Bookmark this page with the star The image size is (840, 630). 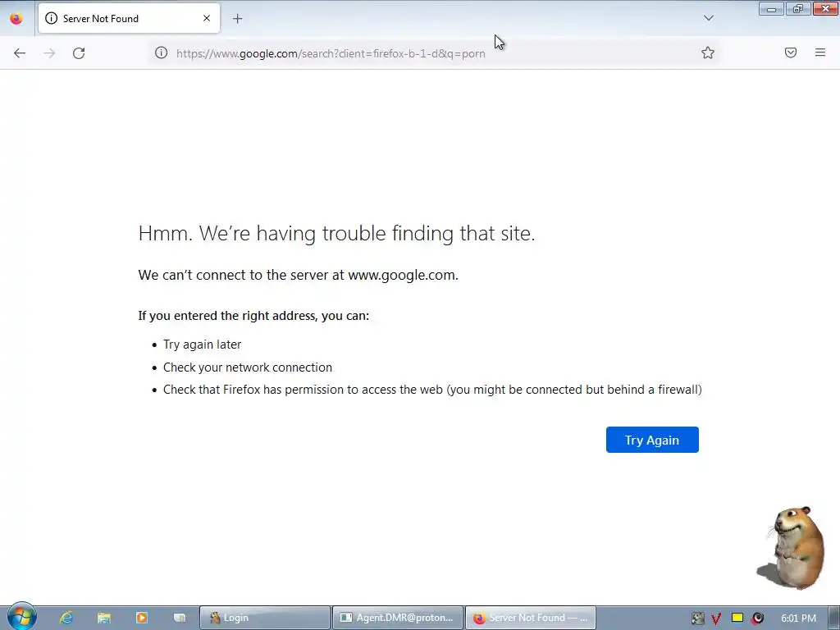pos(708,52)
